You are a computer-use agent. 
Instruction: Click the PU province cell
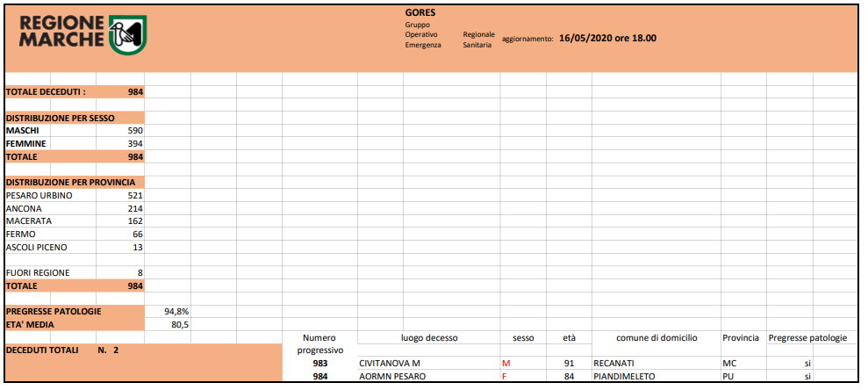pyautogui.click(x=728, y=377)
